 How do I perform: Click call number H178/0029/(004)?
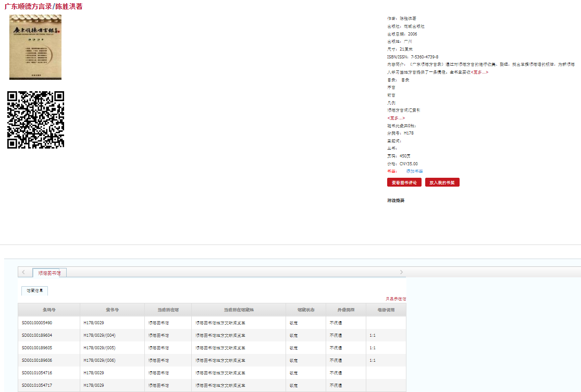pos(100,335)
